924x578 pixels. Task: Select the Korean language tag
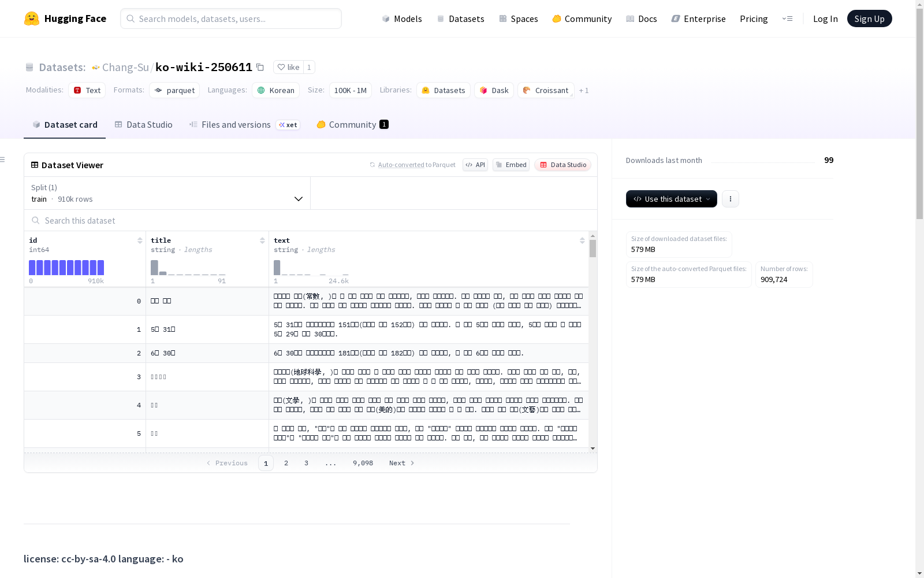(x=276, y=90)
